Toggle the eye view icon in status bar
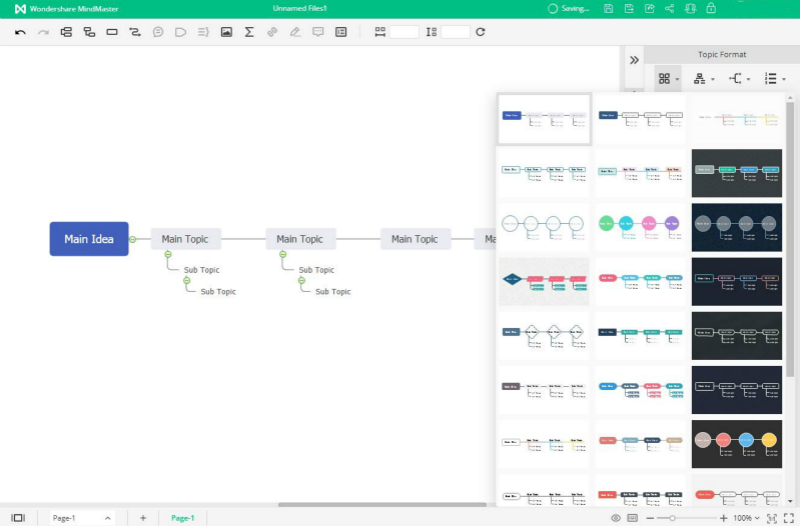 pyautogui.click(x=615, y=518)
